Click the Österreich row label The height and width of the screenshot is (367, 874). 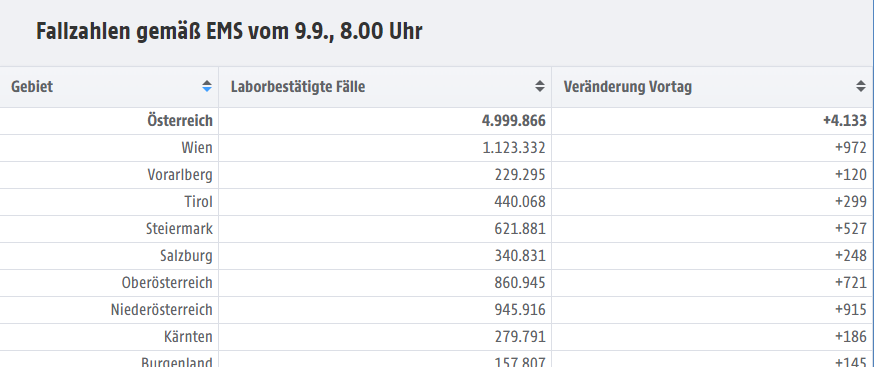(179, 120)
